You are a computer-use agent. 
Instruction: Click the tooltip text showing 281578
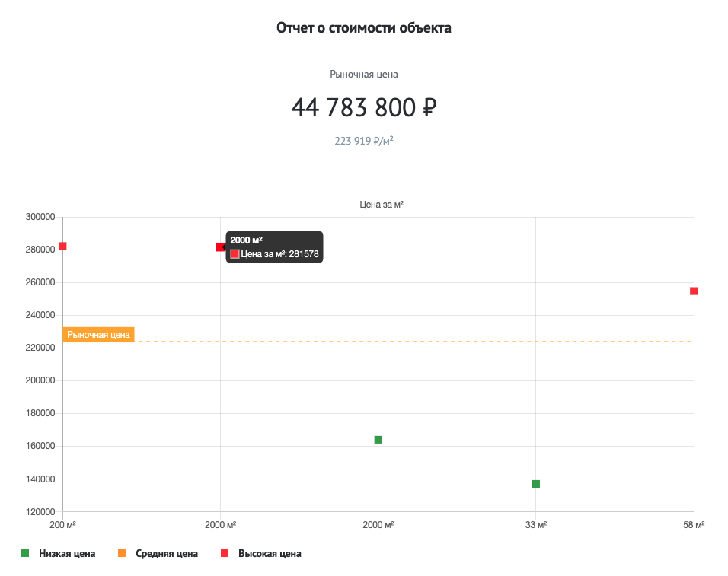279,254
